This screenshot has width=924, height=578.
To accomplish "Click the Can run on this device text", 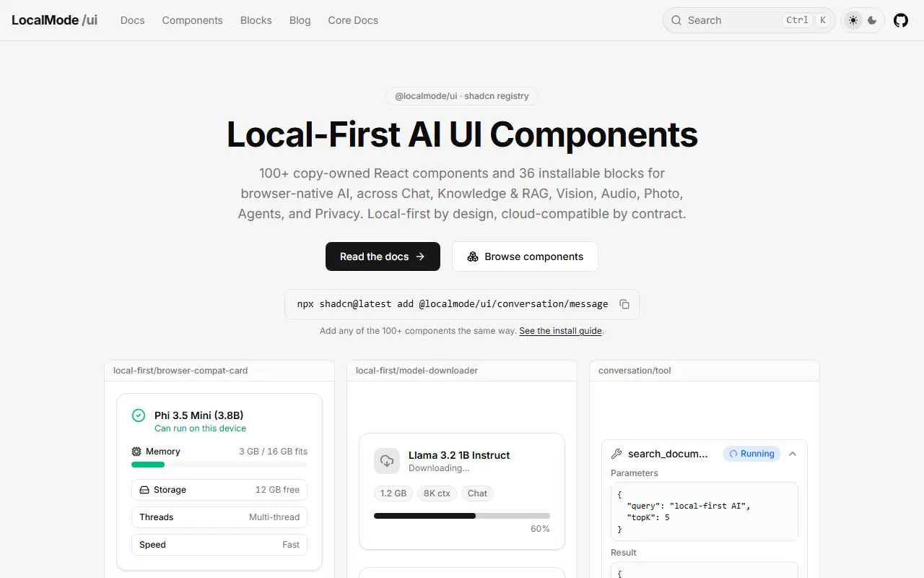I will [200, 428].
